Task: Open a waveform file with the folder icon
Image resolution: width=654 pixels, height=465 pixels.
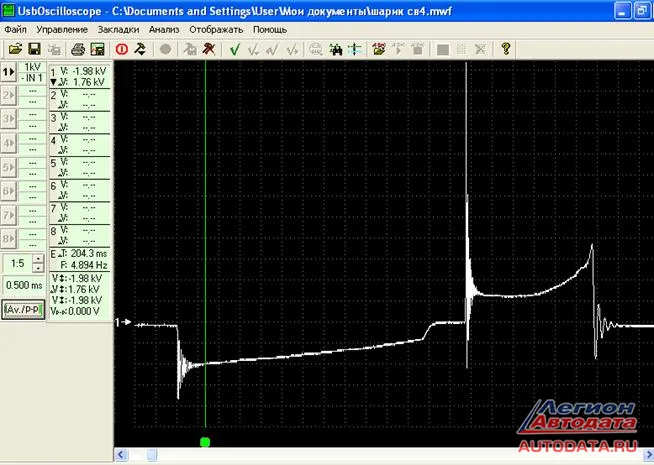Action: pos(15,49)
